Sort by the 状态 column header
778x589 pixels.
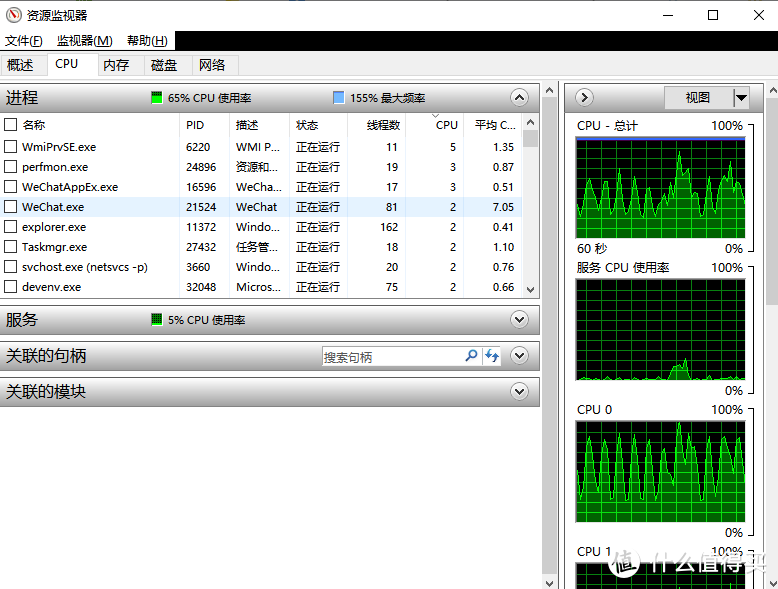[319, 125]
